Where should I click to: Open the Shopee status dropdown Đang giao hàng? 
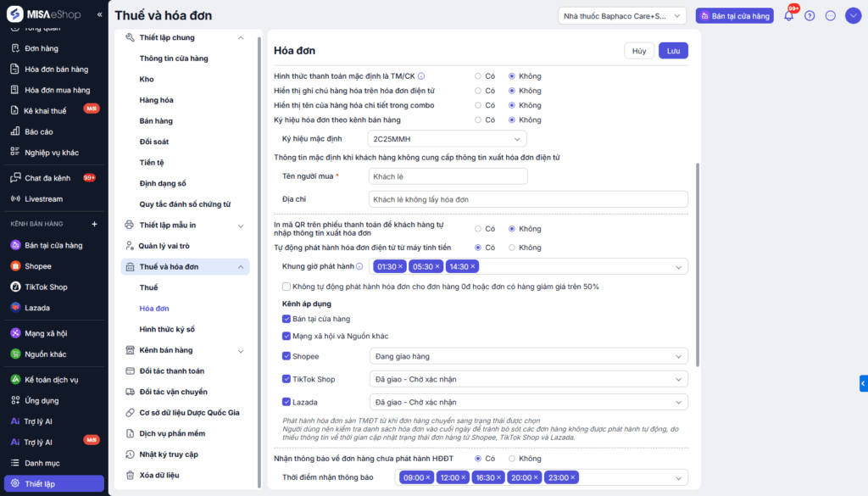coord(528,356)
